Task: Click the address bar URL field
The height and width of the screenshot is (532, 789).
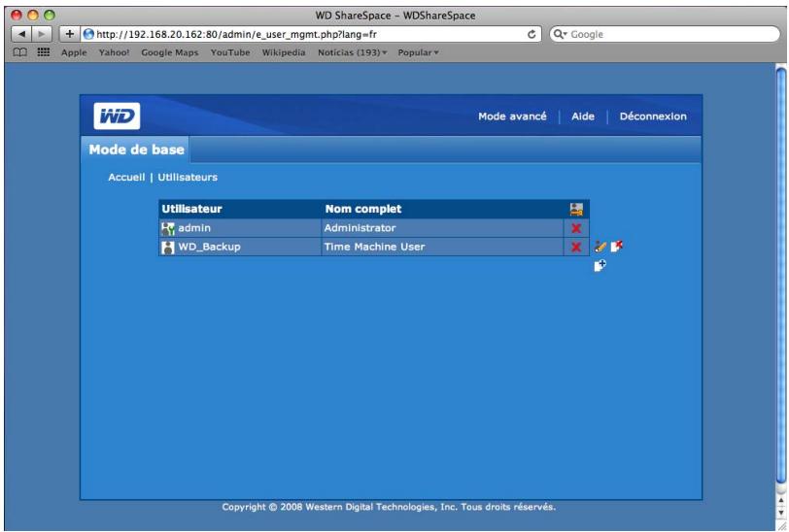Action: pos(311,34)
